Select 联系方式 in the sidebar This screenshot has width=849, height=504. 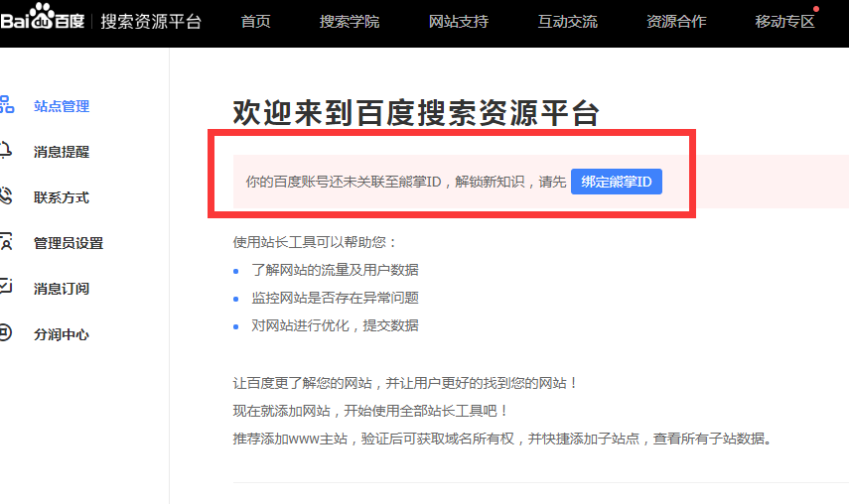coord(62,197)
